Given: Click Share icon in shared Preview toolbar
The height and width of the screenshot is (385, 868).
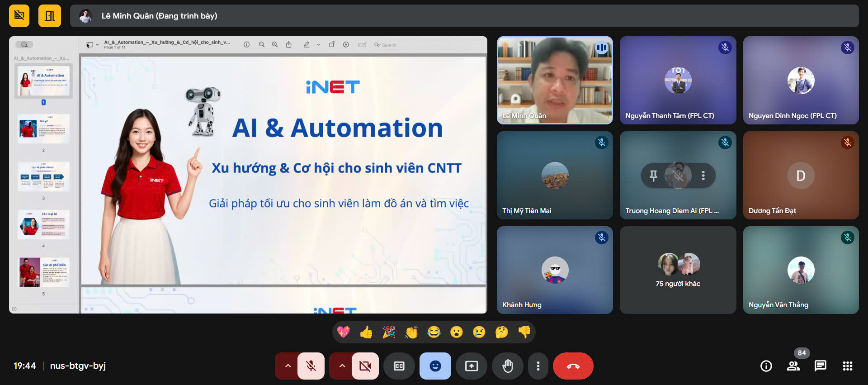Looking at the screenshot, I should point(288,44).
